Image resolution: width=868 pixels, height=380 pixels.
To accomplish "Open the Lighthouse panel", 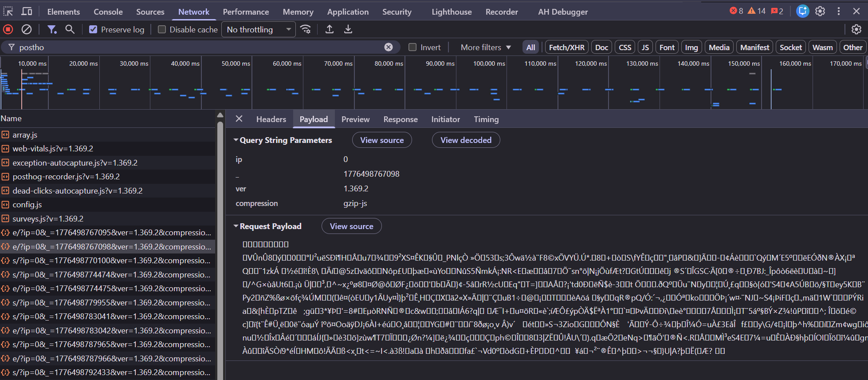I will (452, 12).
